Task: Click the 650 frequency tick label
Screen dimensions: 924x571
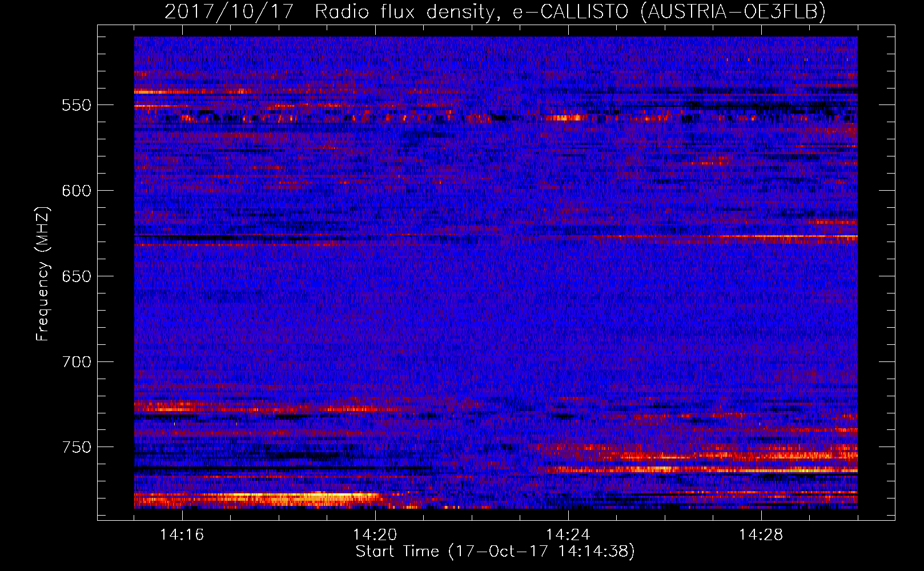Action: (77, 276)
